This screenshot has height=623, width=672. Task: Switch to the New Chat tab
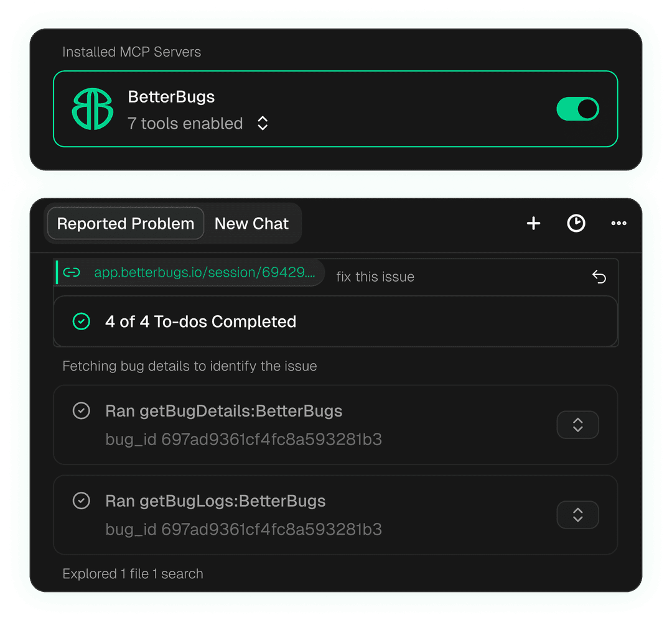pos(251,223)
